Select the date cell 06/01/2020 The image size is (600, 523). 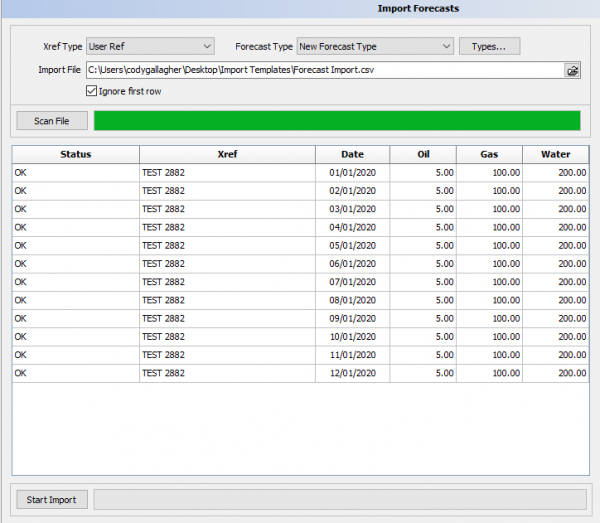click(x=352, y=264)
